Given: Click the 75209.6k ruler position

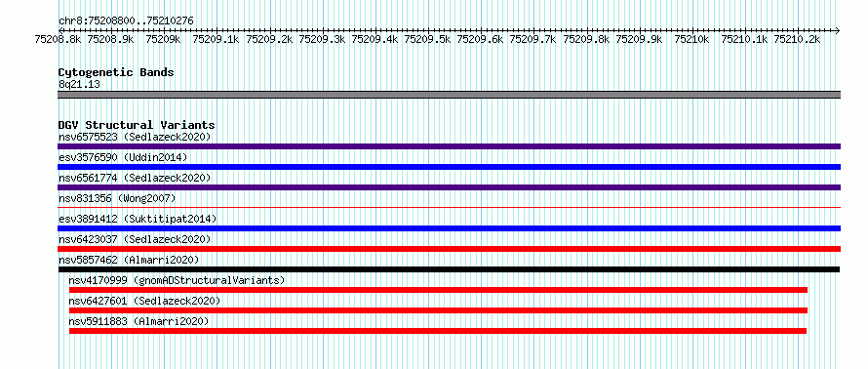Looking at the screenshot, I should point(481,39).
